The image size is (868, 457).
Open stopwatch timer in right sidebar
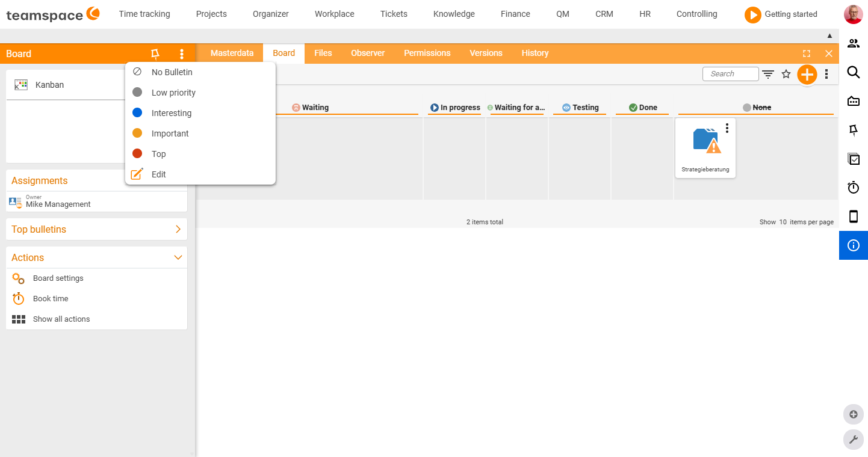(x=854, y=188)
